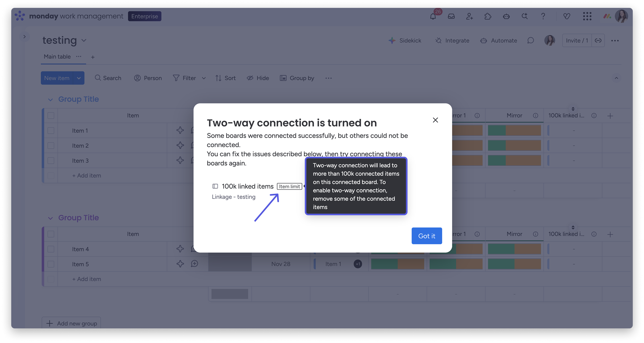Image resolution: width=644 pixels, height=343 pixels.
Task: Copy the board link icon next to Invite
Action: [598, 40]
